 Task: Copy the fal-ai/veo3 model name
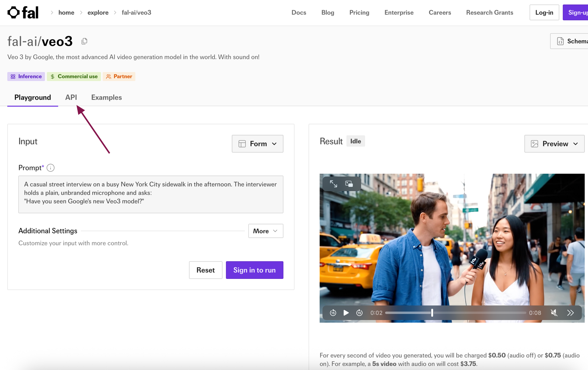84,41
